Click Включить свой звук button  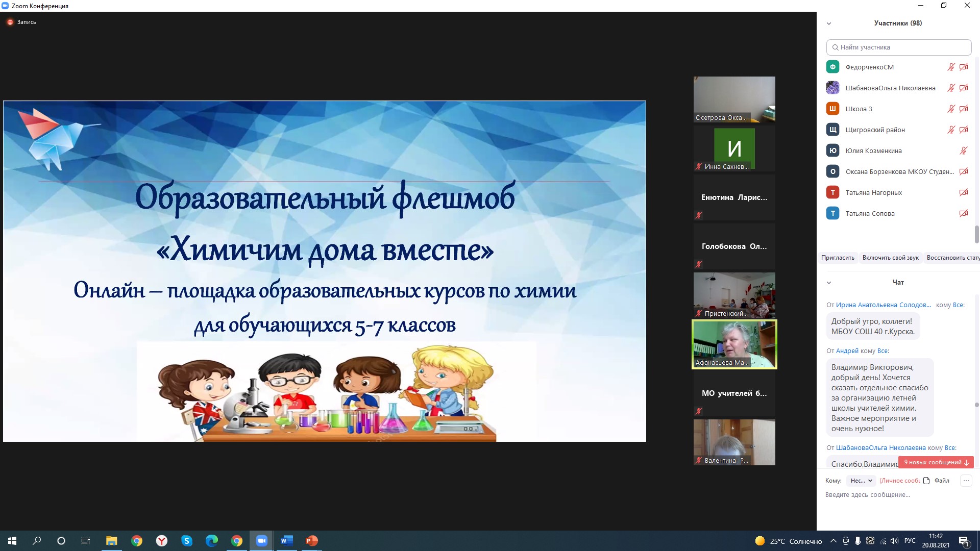pos(891,258)
